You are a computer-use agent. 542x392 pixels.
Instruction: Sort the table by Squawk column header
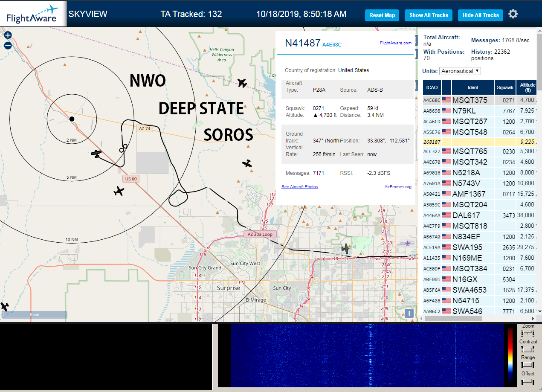click(x=505, y=87)
